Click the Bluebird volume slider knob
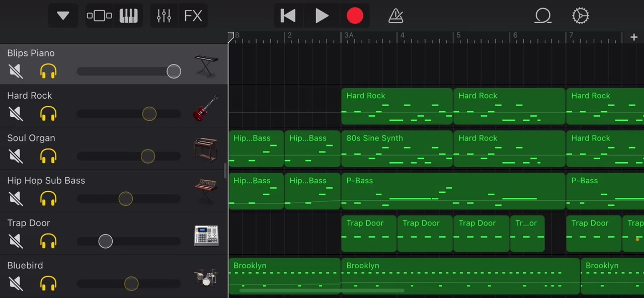The width and height of the screenshot is (644, 298). click(131, 283)
